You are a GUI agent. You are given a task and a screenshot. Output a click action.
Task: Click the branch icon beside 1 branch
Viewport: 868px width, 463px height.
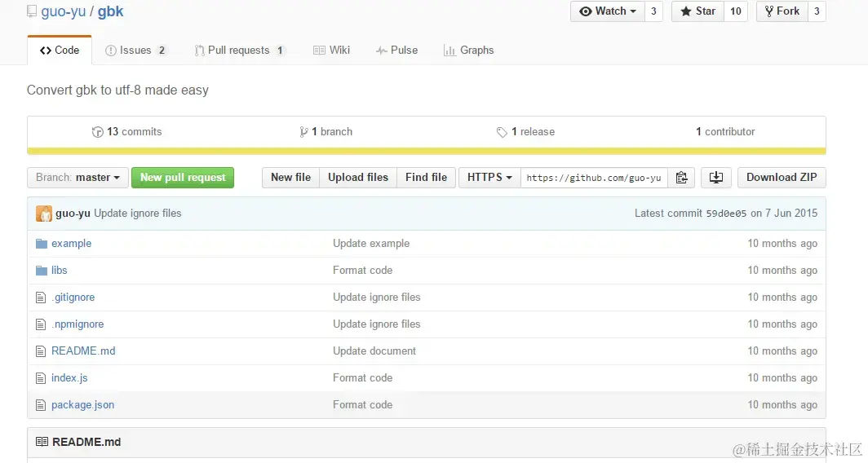pyautogui.click(x=303, y=132)
